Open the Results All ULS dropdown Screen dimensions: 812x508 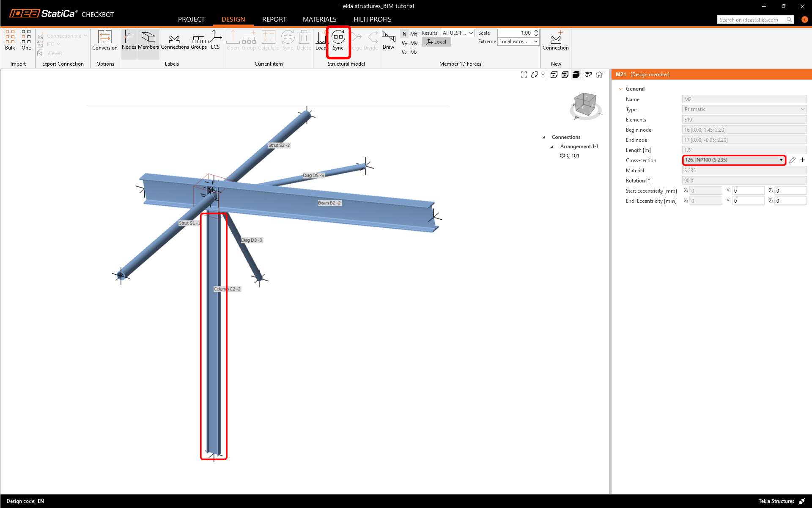click(x=458, y=33)
